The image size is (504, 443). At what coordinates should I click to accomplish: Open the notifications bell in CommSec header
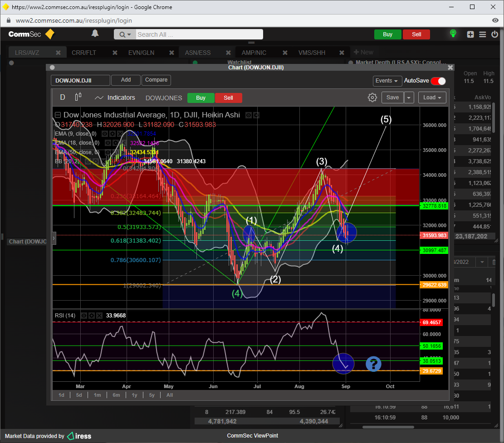coord(95,34)
